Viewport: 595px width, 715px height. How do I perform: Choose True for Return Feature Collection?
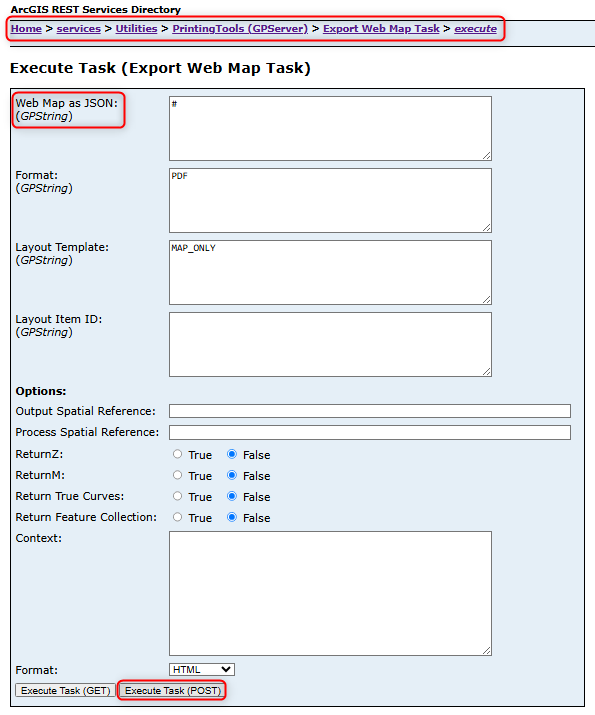coord(177,517)
